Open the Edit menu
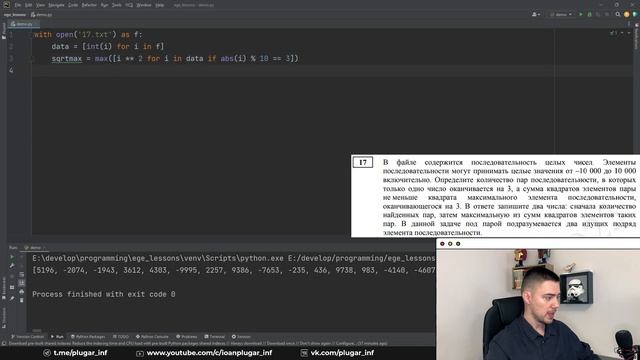This screenshot has height=360, width=640. [x=29, y=5]
